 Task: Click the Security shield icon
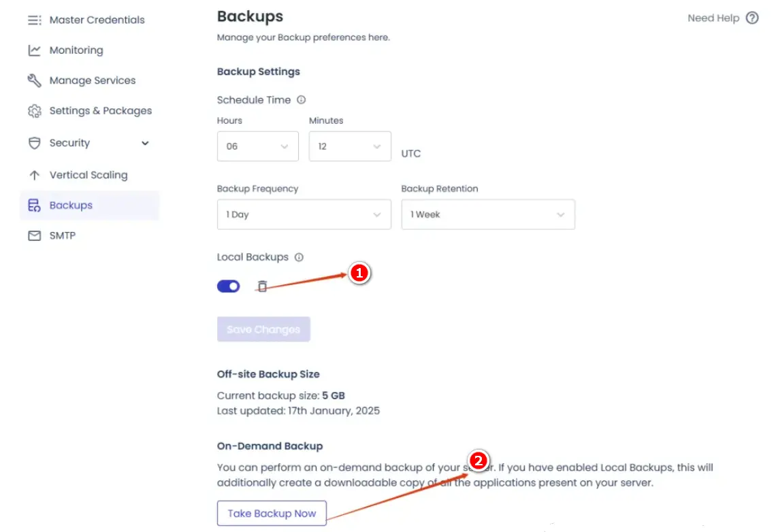pyautogui.click(x=34, y=143)
